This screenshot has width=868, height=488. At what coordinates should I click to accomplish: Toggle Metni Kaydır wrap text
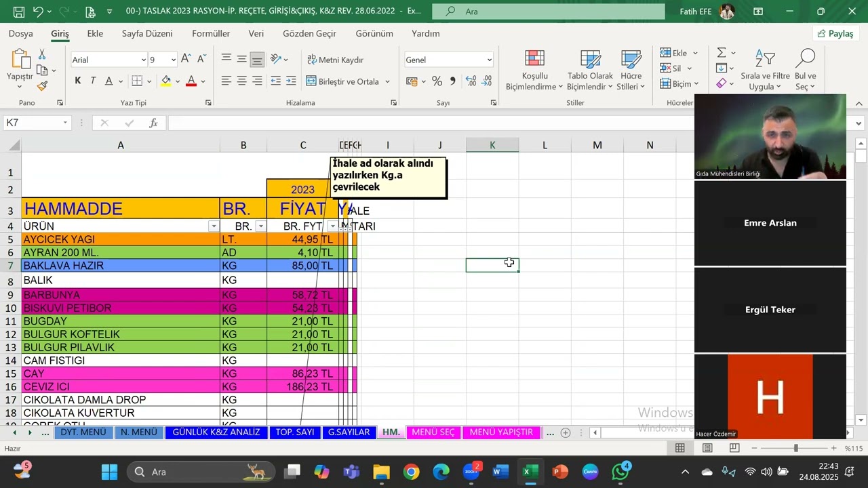pos(334,60)
